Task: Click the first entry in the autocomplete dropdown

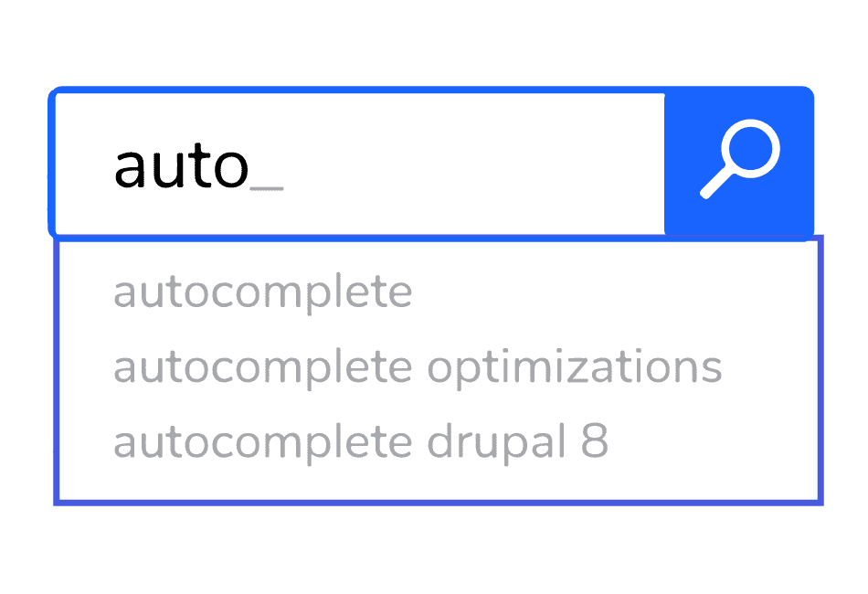Action: pos(263,292)
